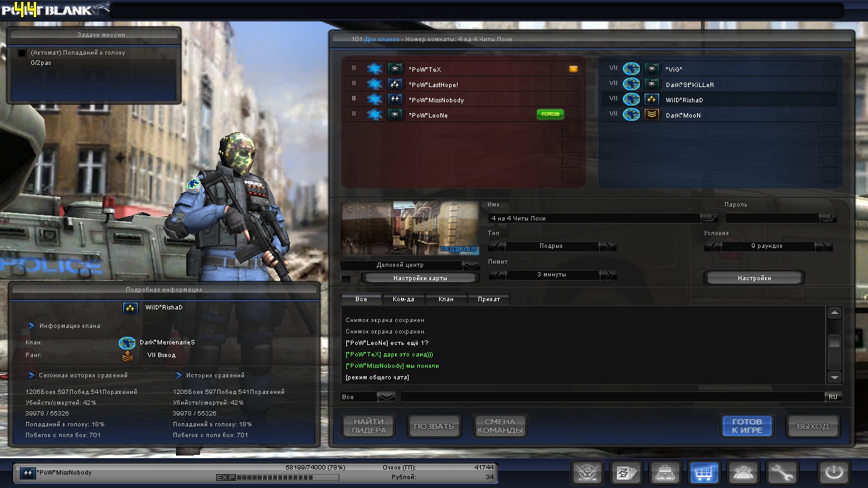Click the right arrow next to Подрыв type
This screenshot has width=868, height=488.
point(607,247)
